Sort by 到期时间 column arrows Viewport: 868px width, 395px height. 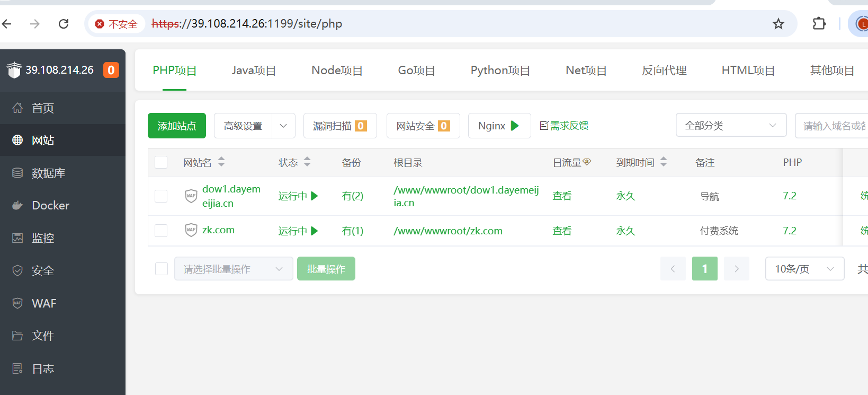tap(664, 162)
